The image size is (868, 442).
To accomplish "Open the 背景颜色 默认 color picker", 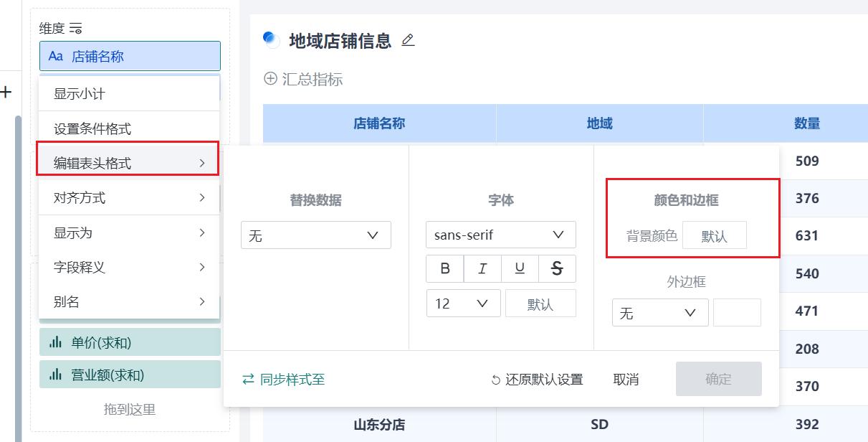I will click(x=714, y=235).
